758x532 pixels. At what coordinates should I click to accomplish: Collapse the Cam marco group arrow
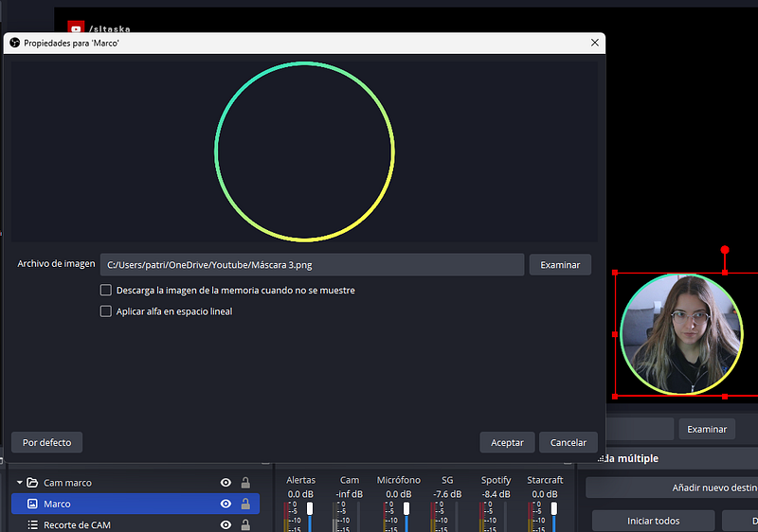pyautogui.click(x=20, y=482)
